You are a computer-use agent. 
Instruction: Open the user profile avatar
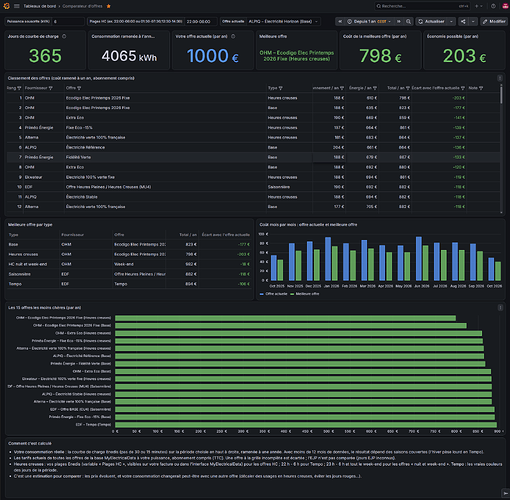[504, 6]
